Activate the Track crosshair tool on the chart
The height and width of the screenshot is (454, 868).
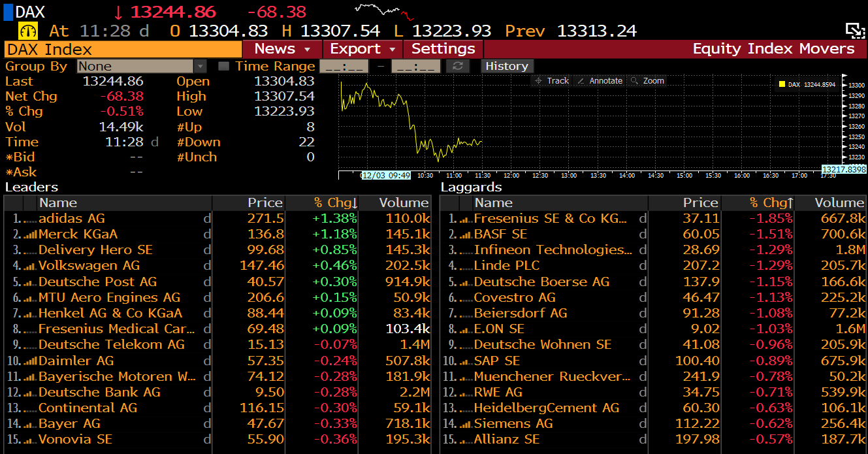[552, 81]
